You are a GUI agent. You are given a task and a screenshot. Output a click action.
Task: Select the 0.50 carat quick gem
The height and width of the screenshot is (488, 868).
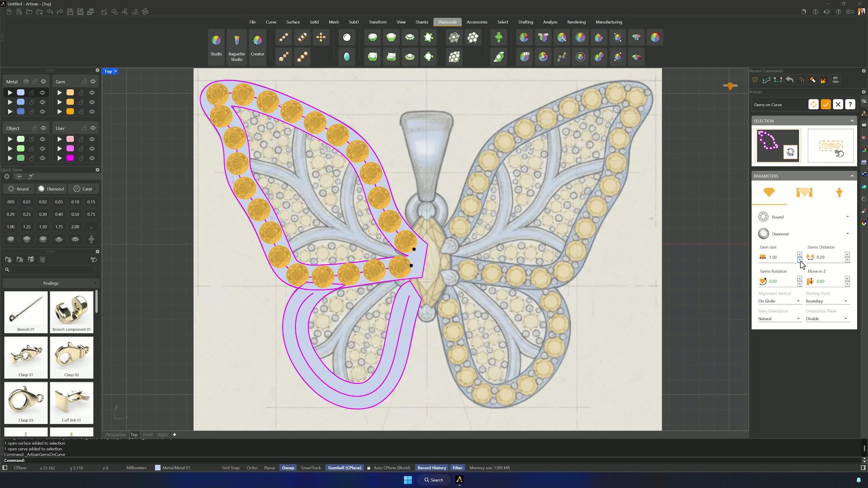[75, 214]
